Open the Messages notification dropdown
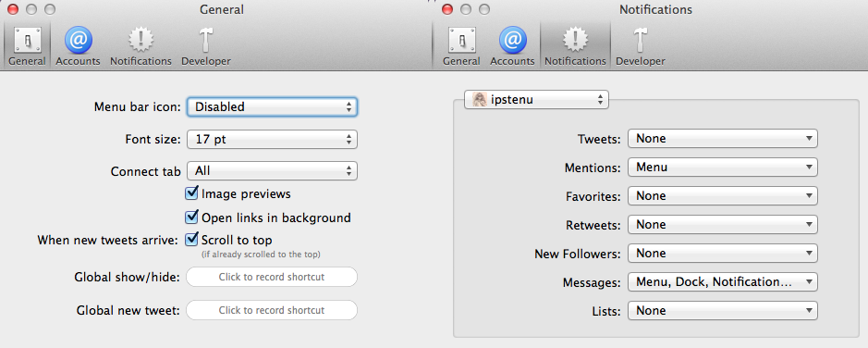 click(723, 282)
